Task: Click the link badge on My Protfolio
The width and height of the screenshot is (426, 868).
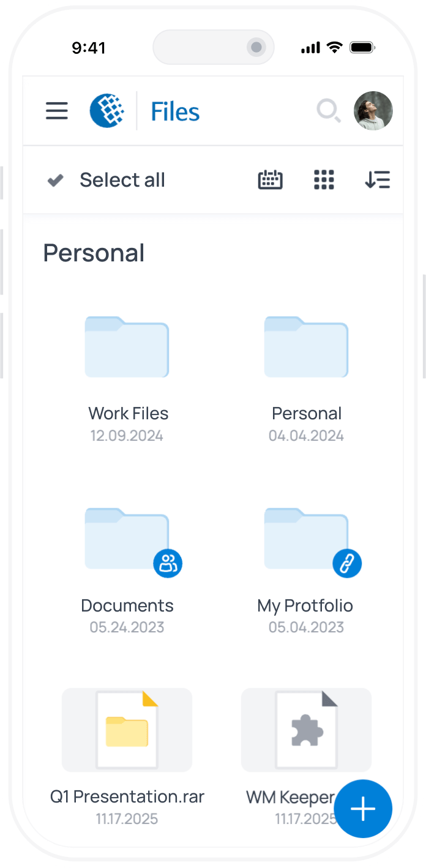Action: 347,563
